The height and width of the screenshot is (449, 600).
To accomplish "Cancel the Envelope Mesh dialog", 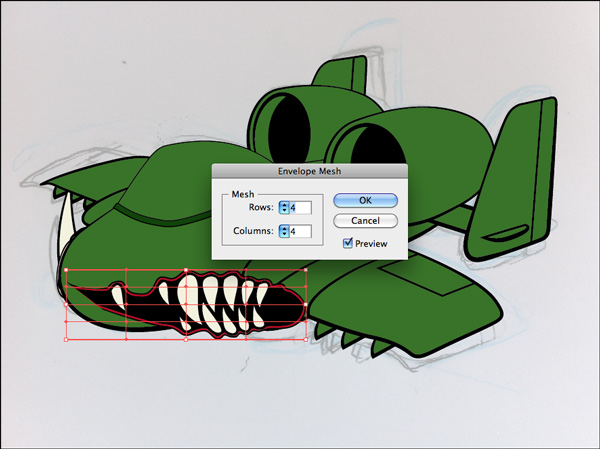I will pyautogui.click(x=365, y=221).
